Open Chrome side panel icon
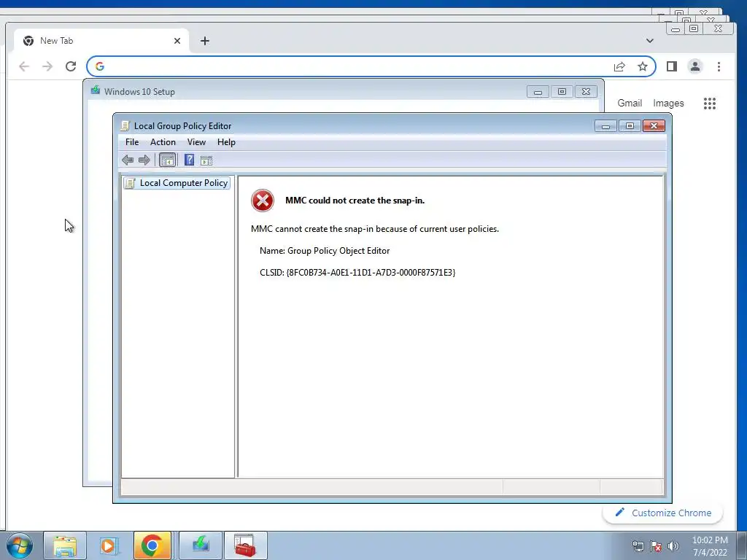The image size is (747, 560). [672, 66]
